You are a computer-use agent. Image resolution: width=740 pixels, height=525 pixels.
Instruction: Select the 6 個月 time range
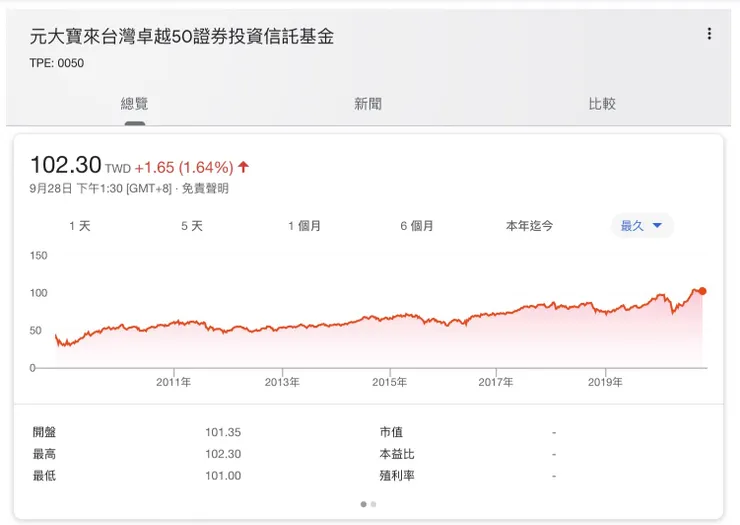coord(417,226)
